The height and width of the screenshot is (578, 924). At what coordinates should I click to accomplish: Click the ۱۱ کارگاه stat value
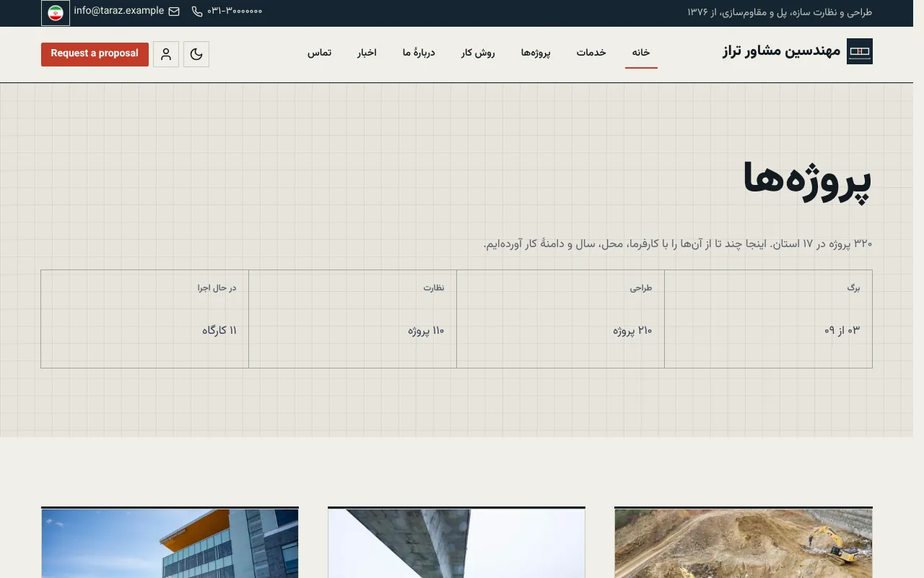[x=219, y=331]
